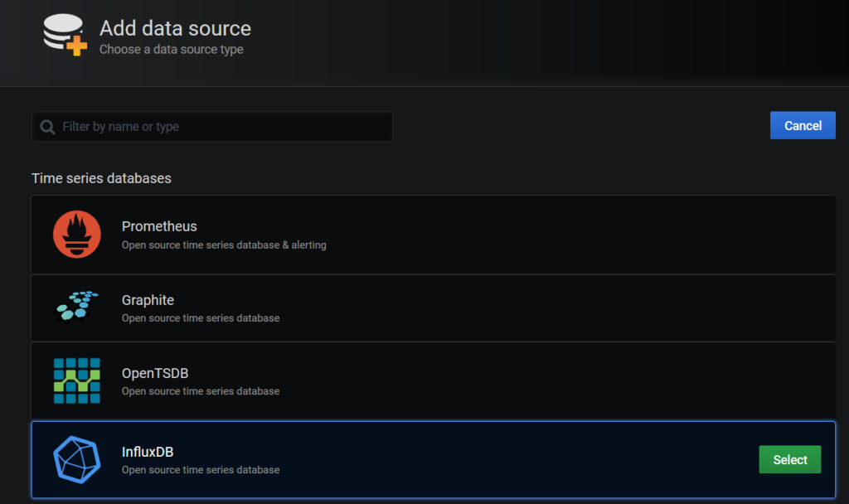Click the InfluxDB polyhedron logo icon

[x=77, y=459]
